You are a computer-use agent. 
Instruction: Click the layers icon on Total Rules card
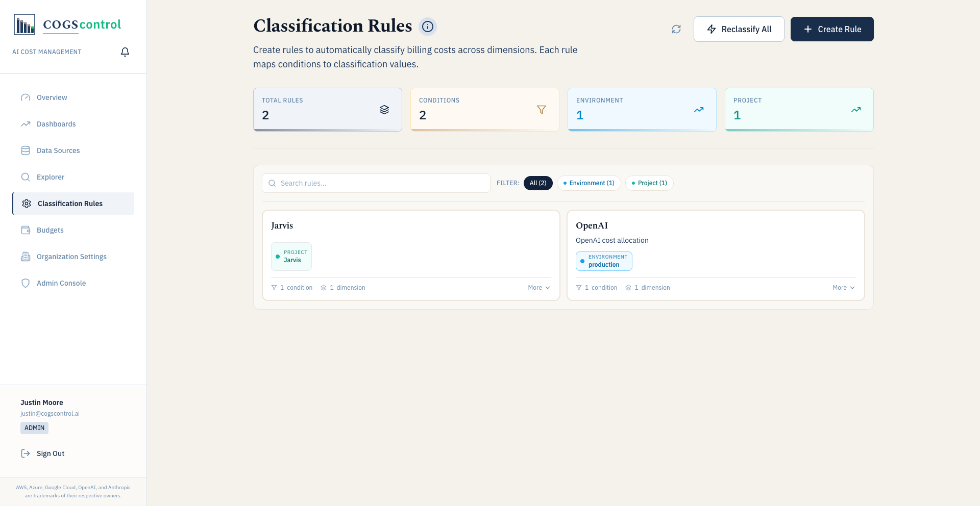pyautogui.click(x=384, y=109)
